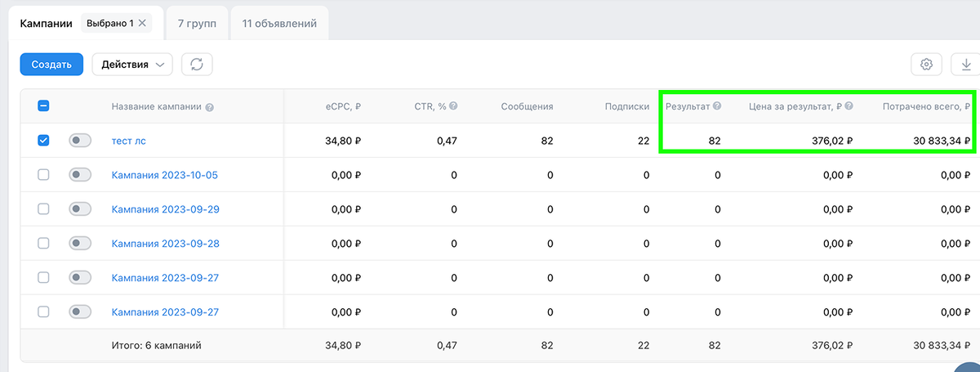Viewport: 980px width, 372px height.
Task: Click help icon beside Цена за результат
Action: point(849,106)
